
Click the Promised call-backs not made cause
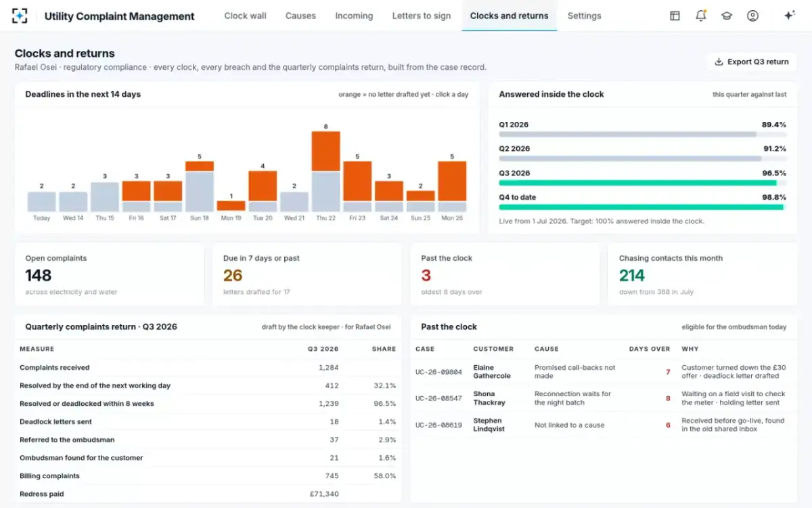coord(575,372)
